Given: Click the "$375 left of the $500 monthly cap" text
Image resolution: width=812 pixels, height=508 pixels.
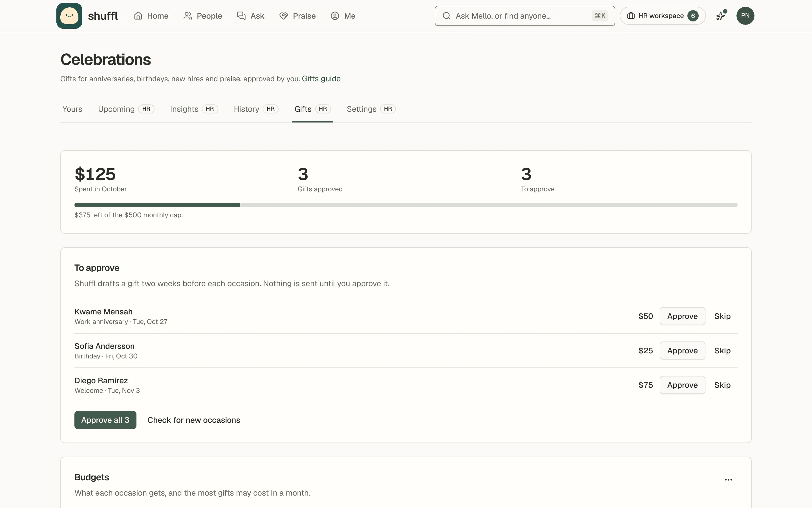Looking at the screenshot, I should (129, 215).
